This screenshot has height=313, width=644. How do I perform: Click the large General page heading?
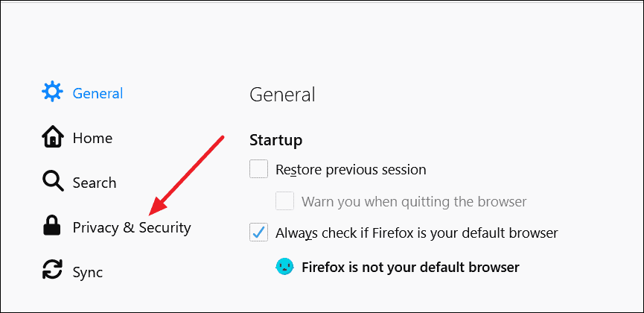click(282, 95)
